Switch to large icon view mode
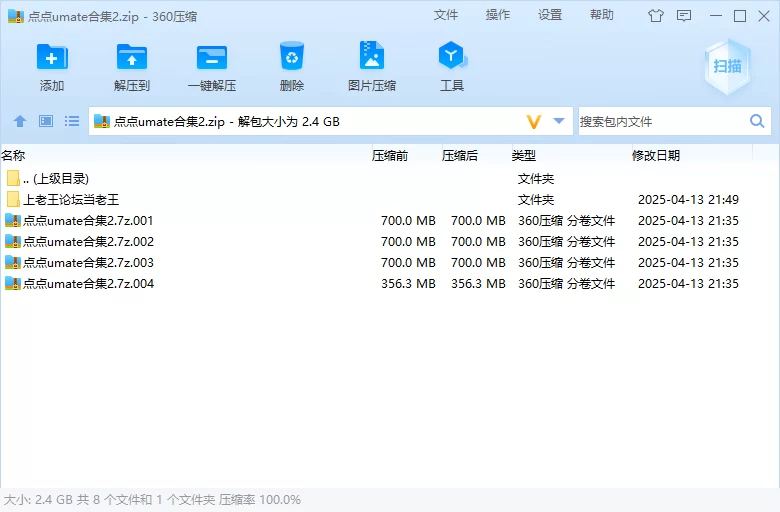Image resolution: width=780 pixels, height=512 pixels. [x=46, y=121]
